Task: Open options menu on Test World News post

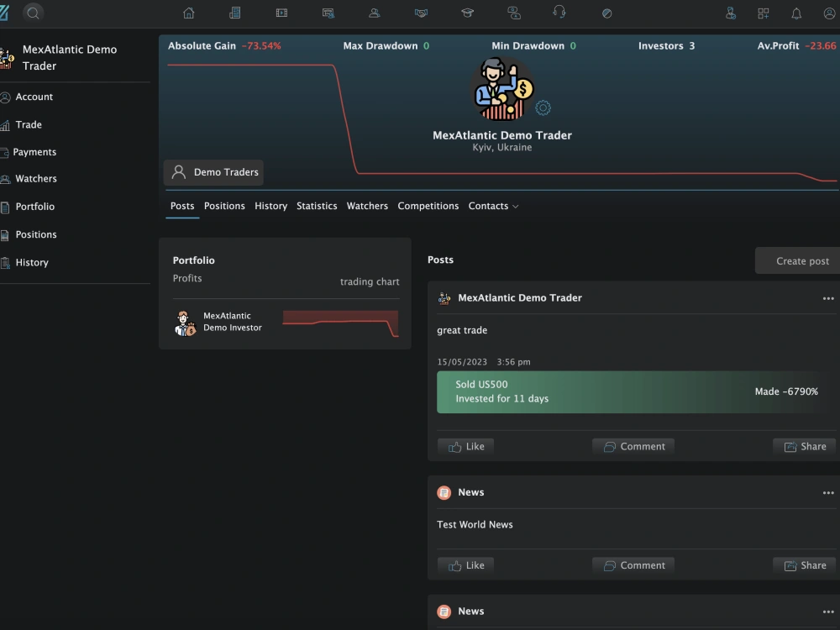Action: 828,493
